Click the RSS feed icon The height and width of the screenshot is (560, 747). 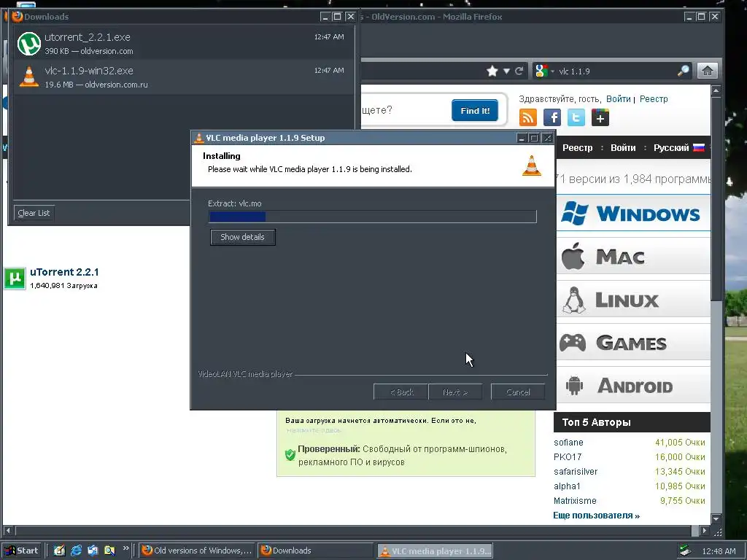pos(528,117)
